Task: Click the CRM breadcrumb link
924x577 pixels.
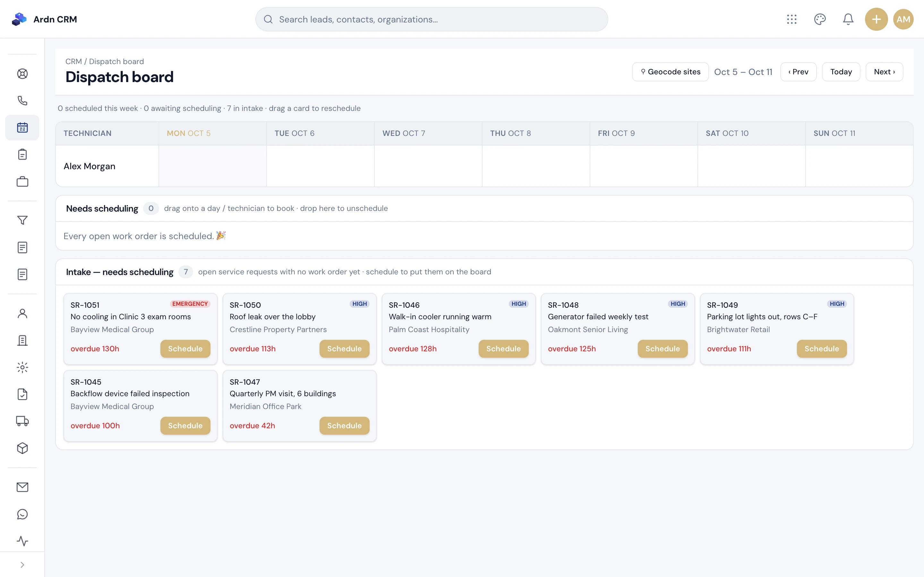Action: pyautogui.click(x=74, y=62)
